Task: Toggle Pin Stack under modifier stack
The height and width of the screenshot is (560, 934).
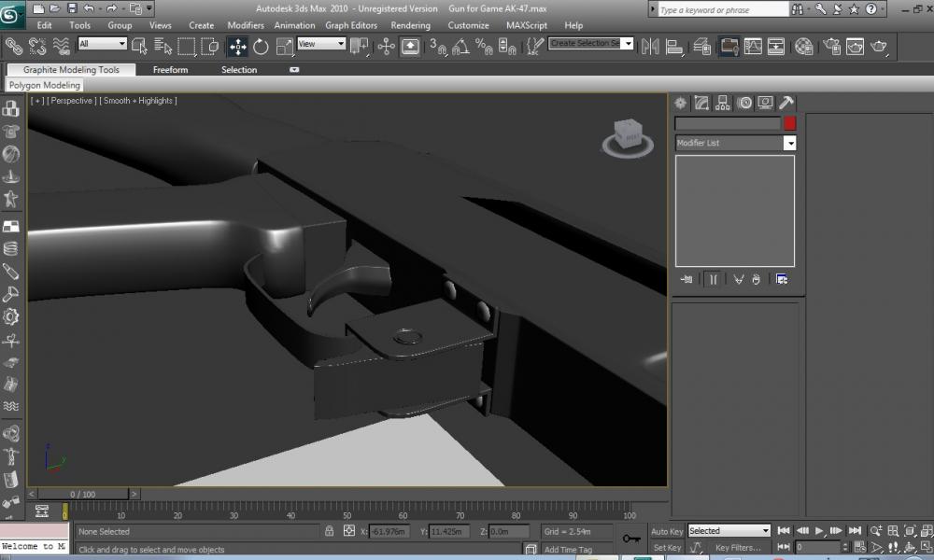Action: pos(687,278)
